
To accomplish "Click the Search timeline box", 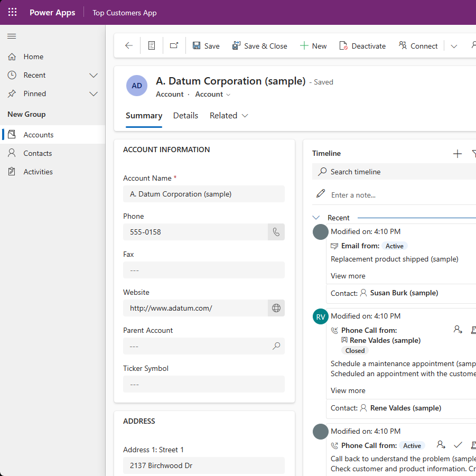I will click(394, 172).
